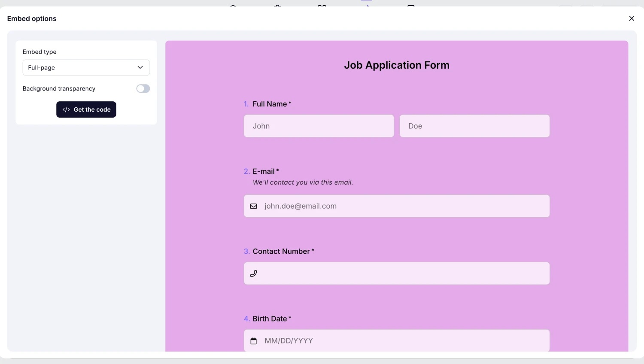Viewport: 644px width, 364px height.
Task: Click the Full Name question label
Action: coord(270,104)
